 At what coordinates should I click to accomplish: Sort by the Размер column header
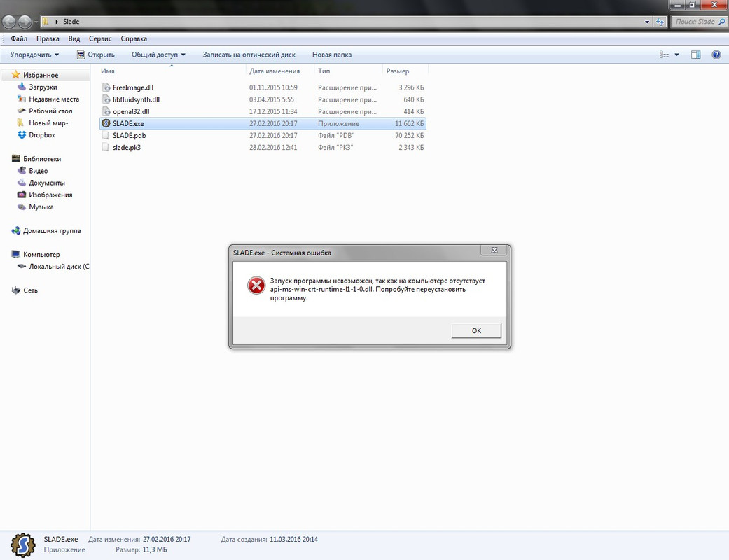click(x=405, y=71)
